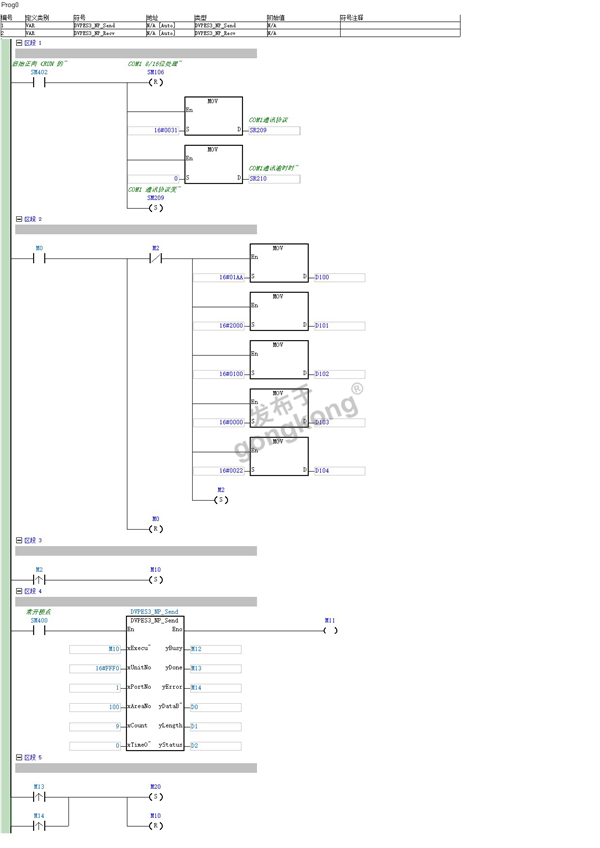Select the MOV block writing to SR210

[x=214, y=164]
